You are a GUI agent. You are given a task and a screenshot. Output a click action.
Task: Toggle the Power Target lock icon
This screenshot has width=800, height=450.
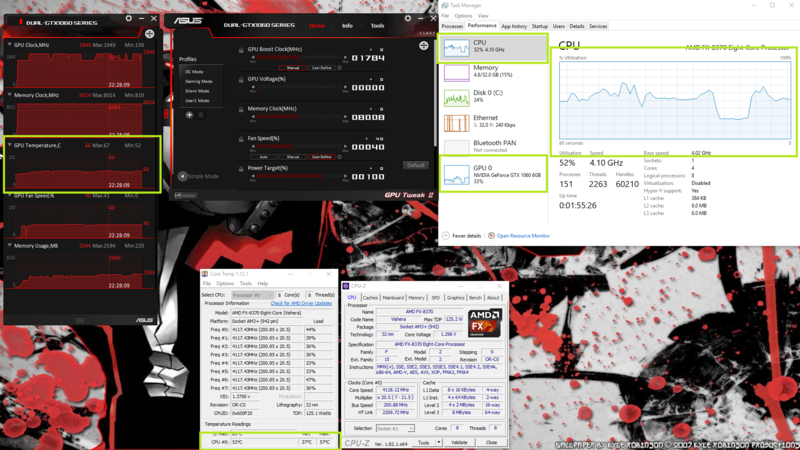[x=241, y=168]
